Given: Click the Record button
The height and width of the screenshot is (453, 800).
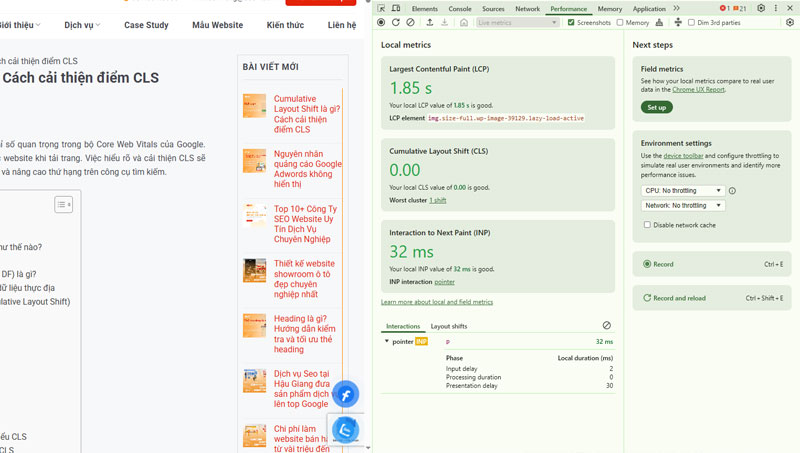Looking at the screenshot, I should (712, 264).
